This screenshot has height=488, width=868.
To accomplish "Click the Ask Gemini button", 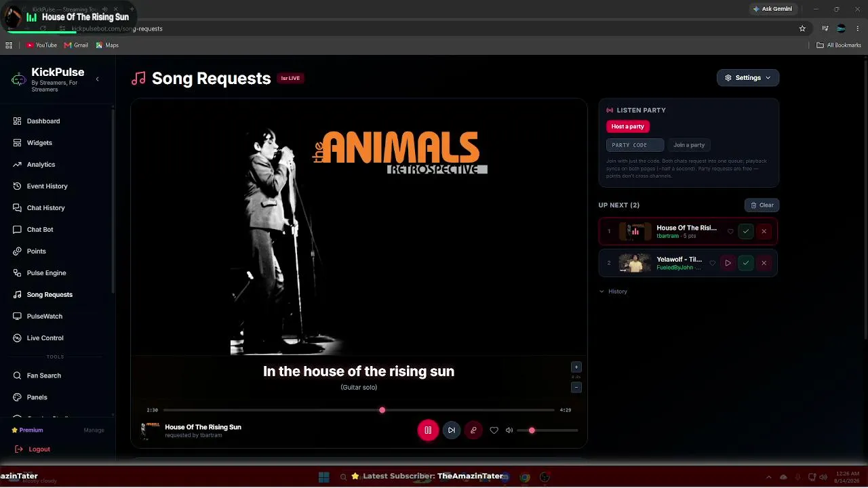I will (772, 9).
